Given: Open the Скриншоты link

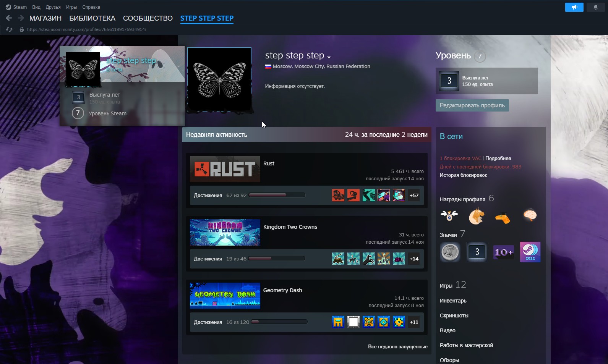Looking at the screenshot, I should coord(454,315).
